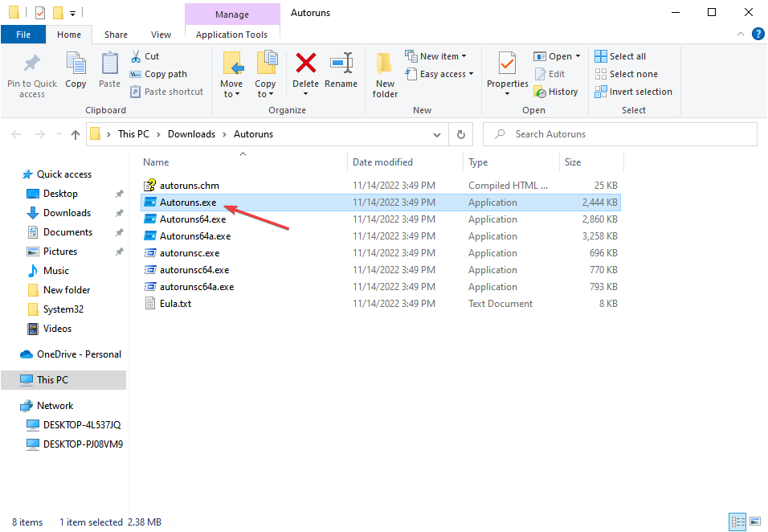The width and height of the screenshot is (768, 532).
Task: Open the New item dropdown
Action: pyautogui.click(x=436, y=56)
